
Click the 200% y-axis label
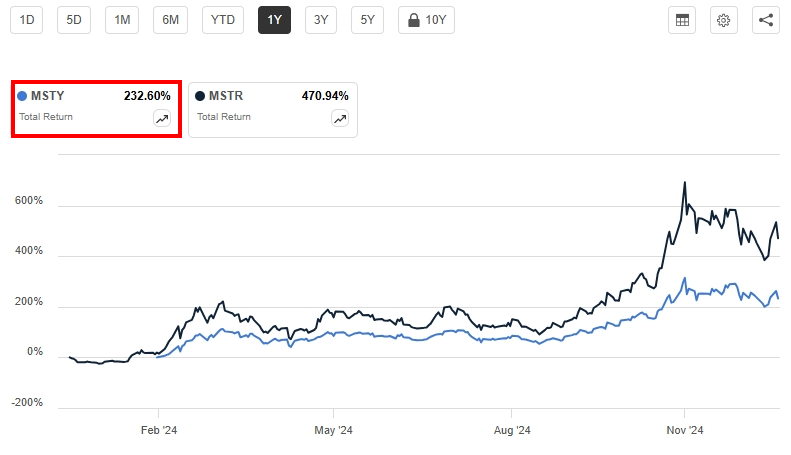29,302
